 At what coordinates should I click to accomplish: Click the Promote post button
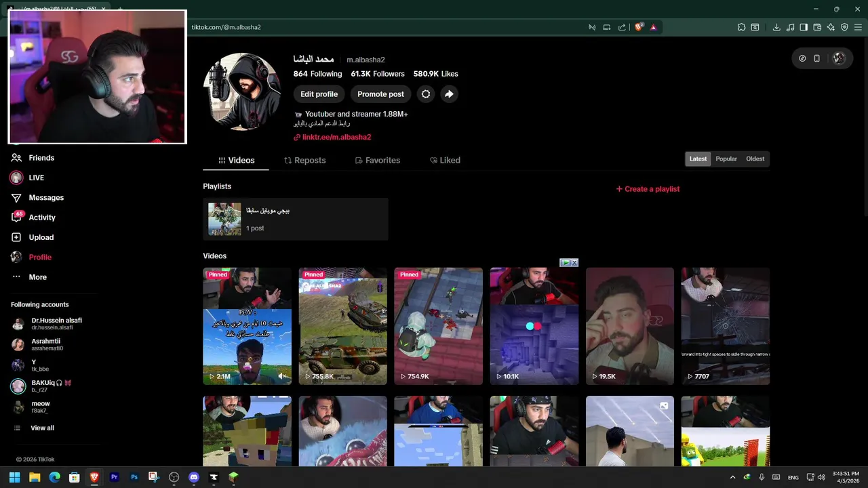[380, 94]
